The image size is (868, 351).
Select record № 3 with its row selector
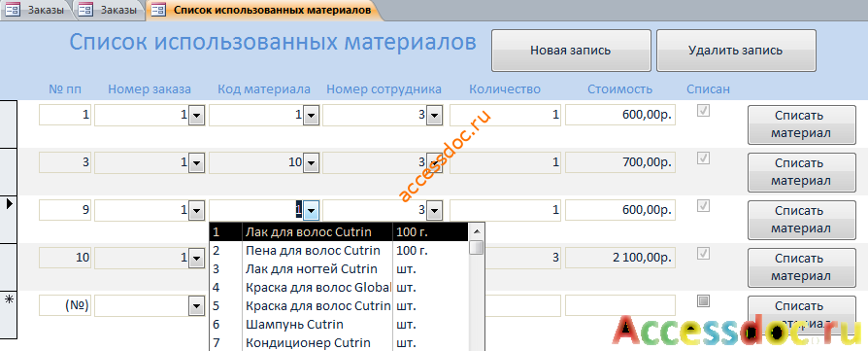pos(9,172)
